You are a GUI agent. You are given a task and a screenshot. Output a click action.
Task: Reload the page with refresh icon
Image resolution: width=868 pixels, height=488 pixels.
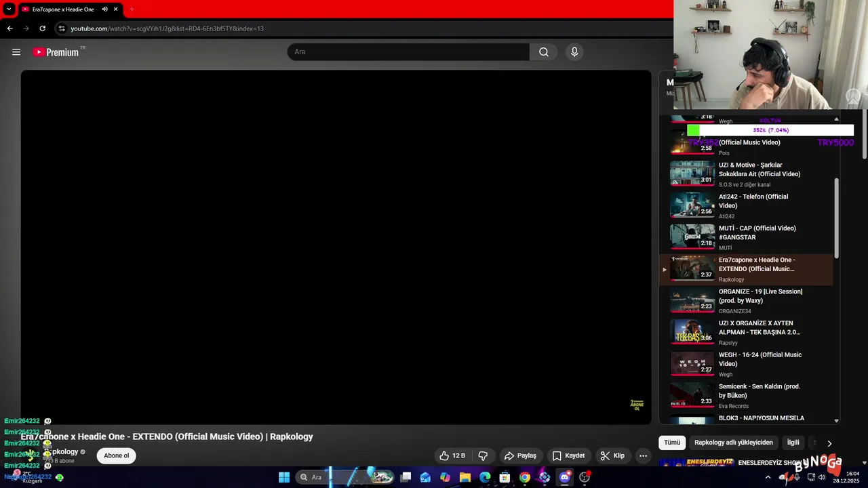42,28
